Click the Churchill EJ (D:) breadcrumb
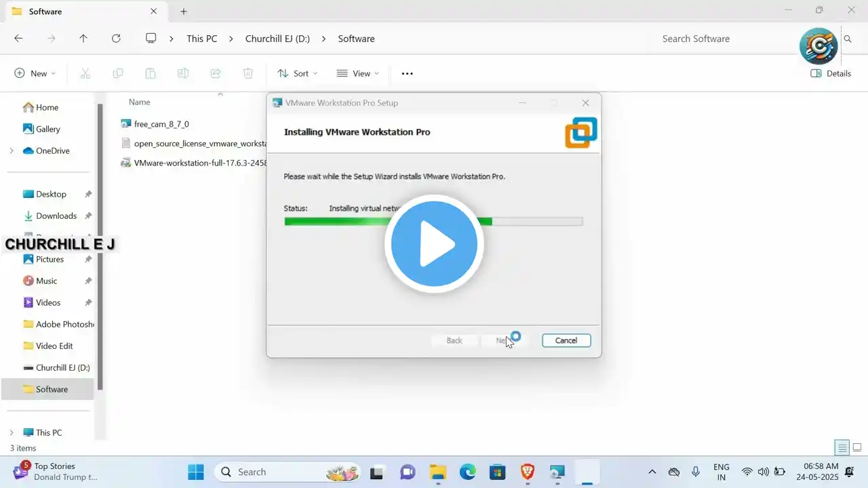This screenshot has height=488, width=868. point(278,39)
